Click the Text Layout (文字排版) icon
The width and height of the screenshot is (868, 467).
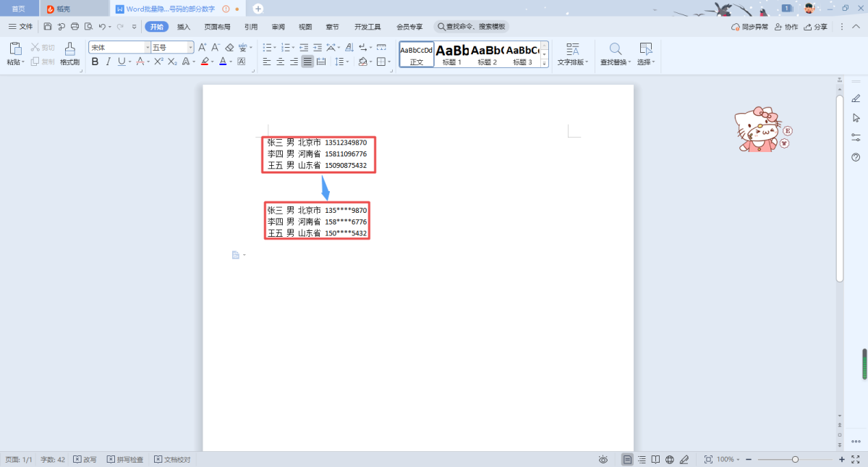pyautogui.click(x=573, y=49)
